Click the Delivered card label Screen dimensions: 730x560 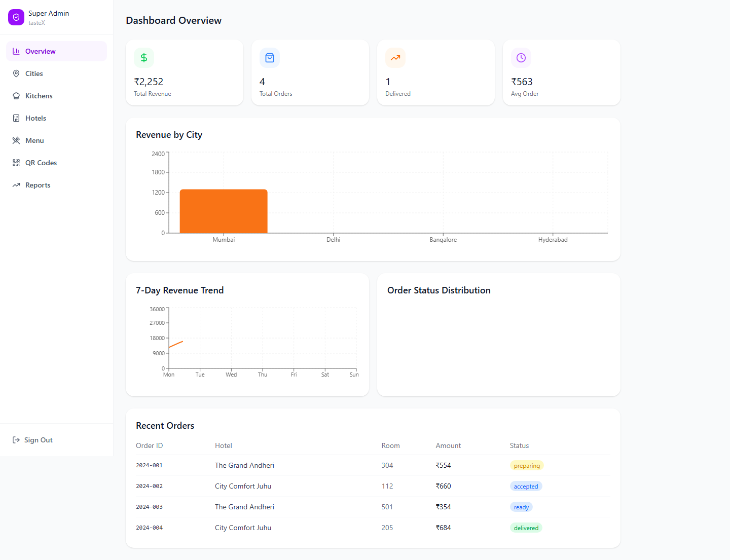398,94
